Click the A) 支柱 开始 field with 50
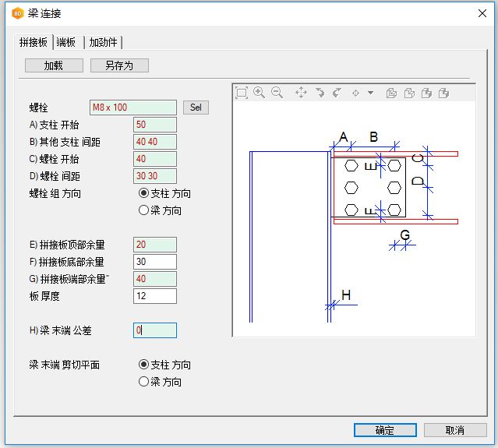This screenshot has height=448, width=498. coord(155,125)
